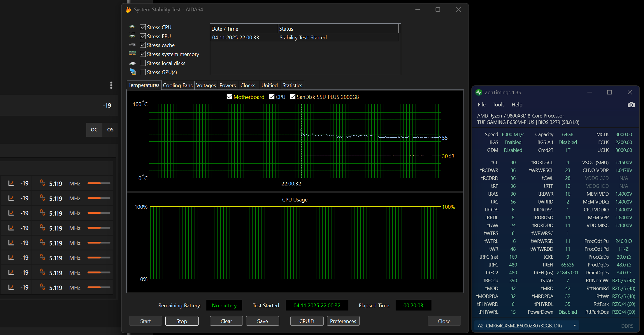Toggle the SanDisk SSD PLUS 2000GB checkbox

pos(293,97)
